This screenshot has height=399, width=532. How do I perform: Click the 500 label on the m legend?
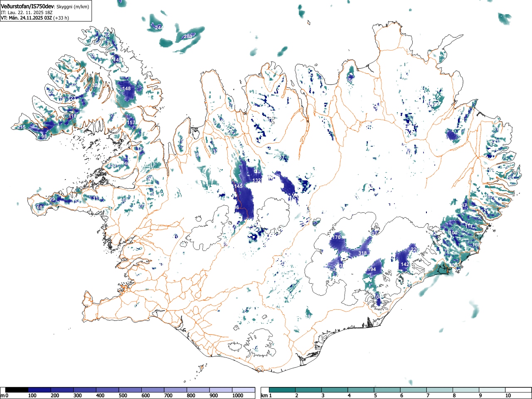point(123,396)
